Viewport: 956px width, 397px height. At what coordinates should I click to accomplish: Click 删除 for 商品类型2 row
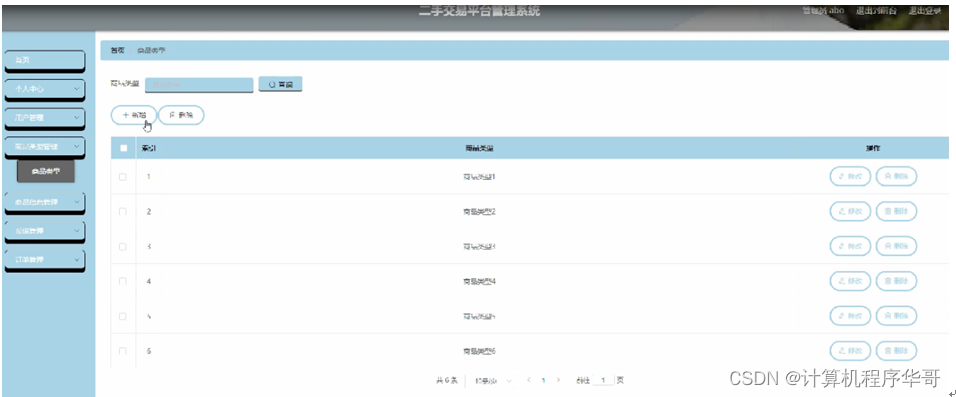click(x=896, y=212)
